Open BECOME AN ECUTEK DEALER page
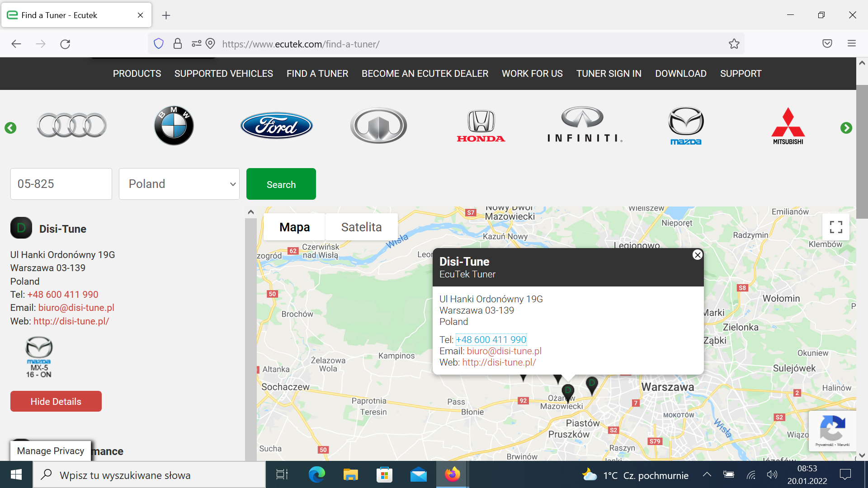 point(425,74)
